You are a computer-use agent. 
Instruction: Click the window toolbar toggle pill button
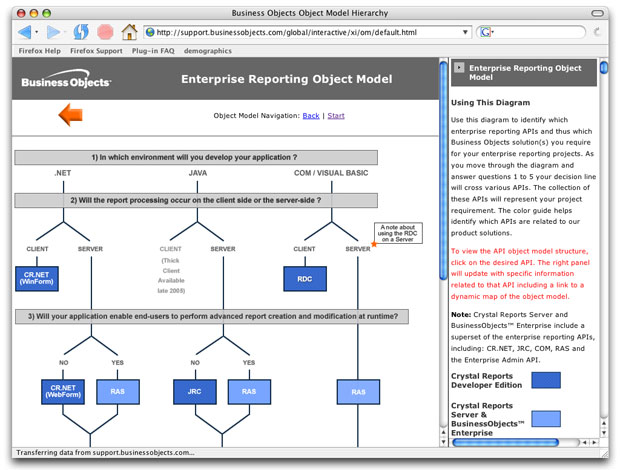pos(597,13)
